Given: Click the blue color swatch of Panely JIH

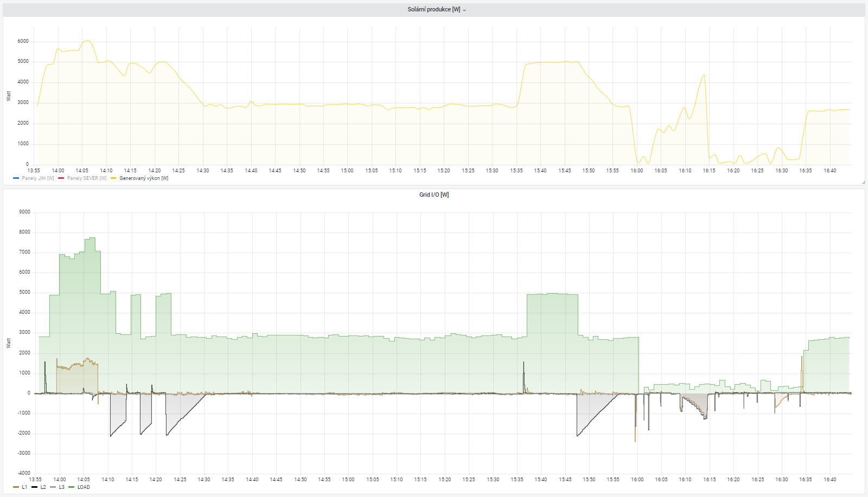Looking at the screenshot, I should [16, 178].
